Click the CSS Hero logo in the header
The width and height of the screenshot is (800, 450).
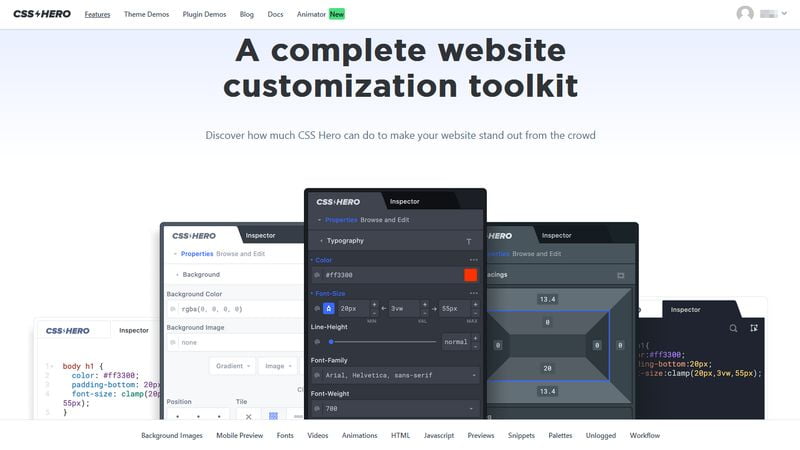tap(42, 14)
